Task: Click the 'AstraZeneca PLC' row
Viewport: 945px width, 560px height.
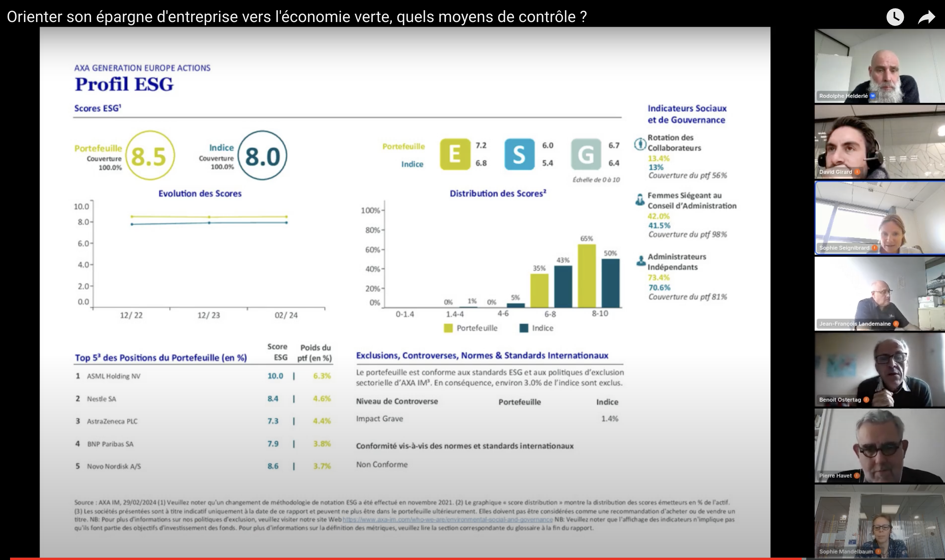Action: pyautogui.click(x=203, y=421)
